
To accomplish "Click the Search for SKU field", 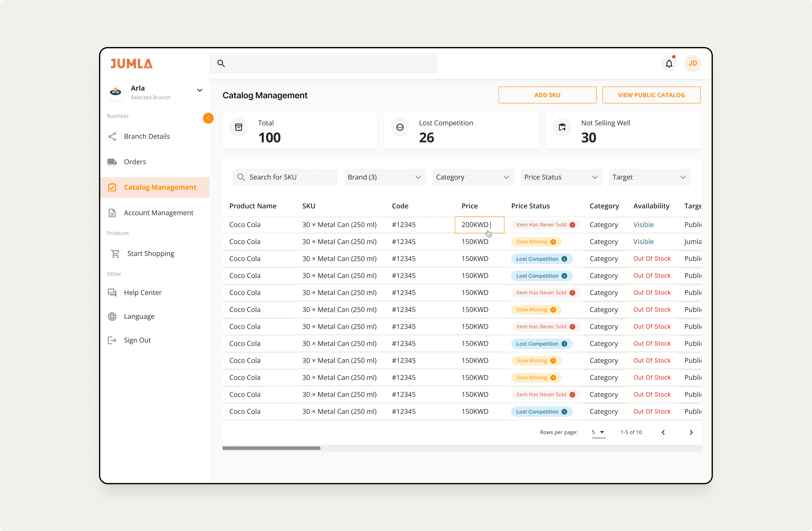I will click(290, 177).
